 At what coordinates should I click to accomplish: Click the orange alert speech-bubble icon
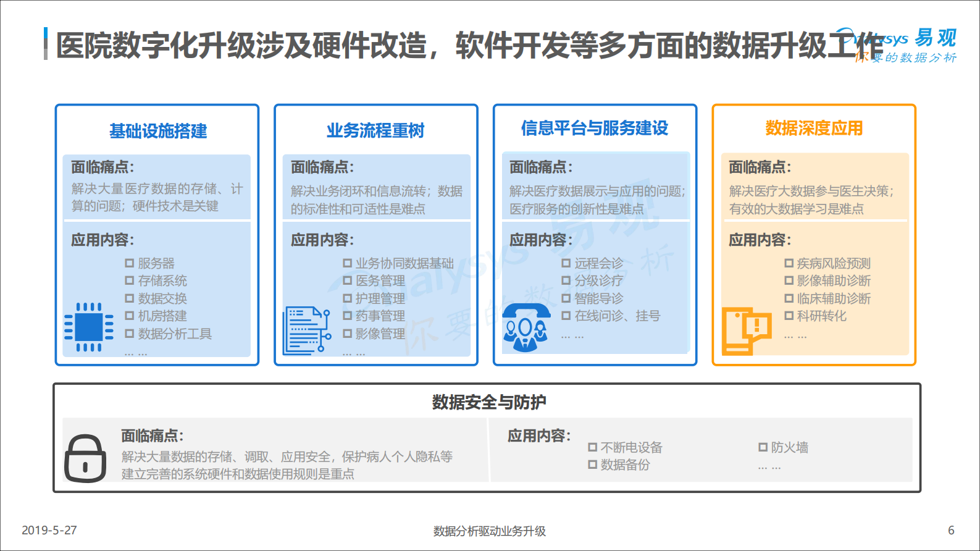pyautogui.click(x=747, y=331)
